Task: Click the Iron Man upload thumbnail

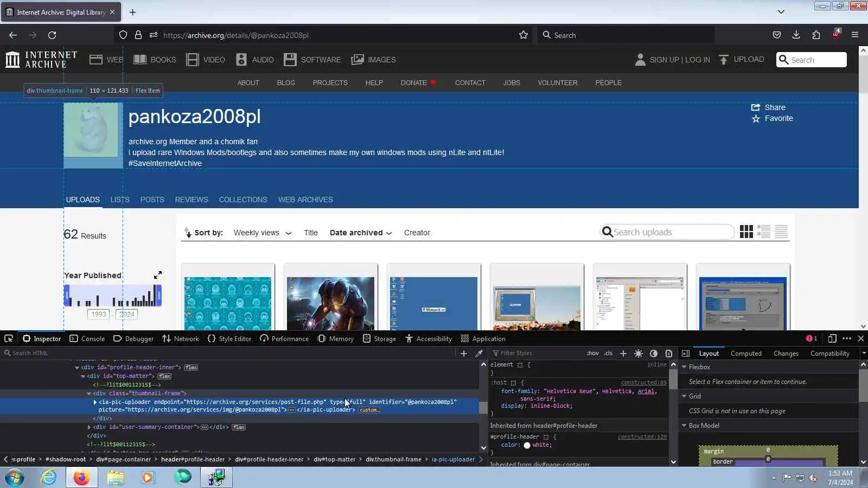Action: point(330,303)
